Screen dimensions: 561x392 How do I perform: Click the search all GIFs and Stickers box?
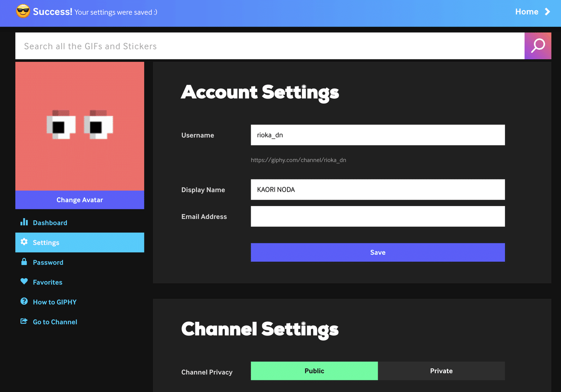(270, 46)
